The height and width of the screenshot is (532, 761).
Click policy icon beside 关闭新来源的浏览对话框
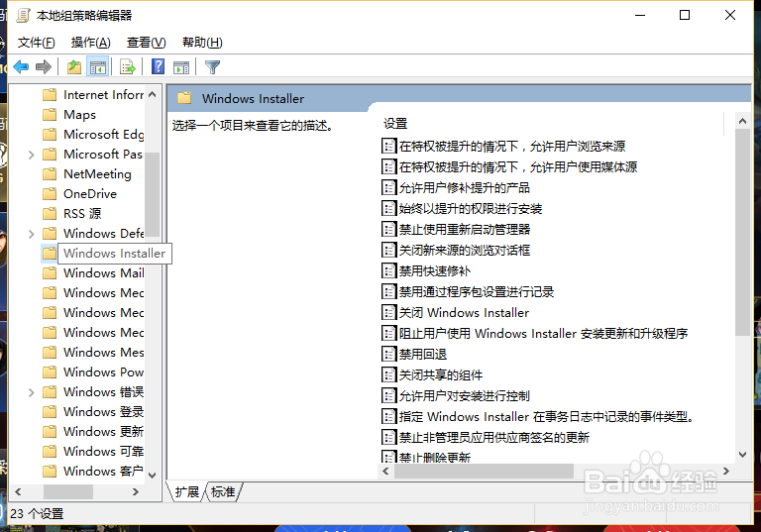coord(388,250)
